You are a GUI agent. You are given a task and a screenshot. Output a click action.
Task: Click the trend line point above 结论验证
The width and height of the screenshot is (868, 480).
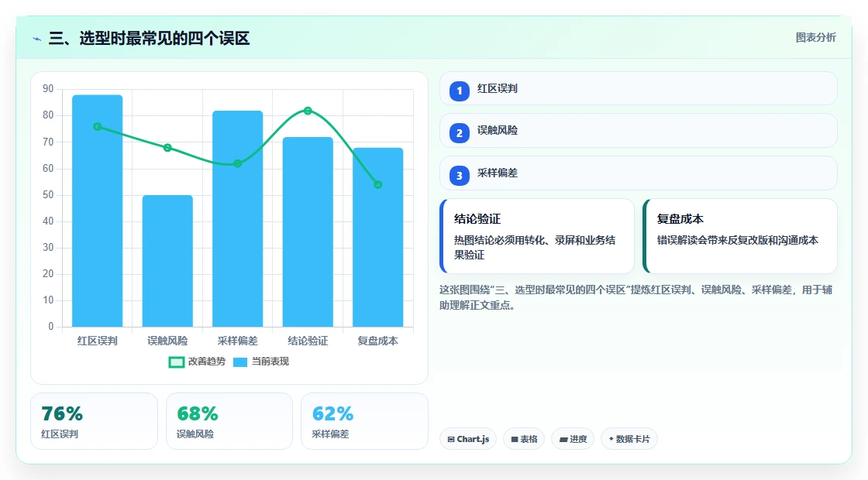[x=308, y=111]
